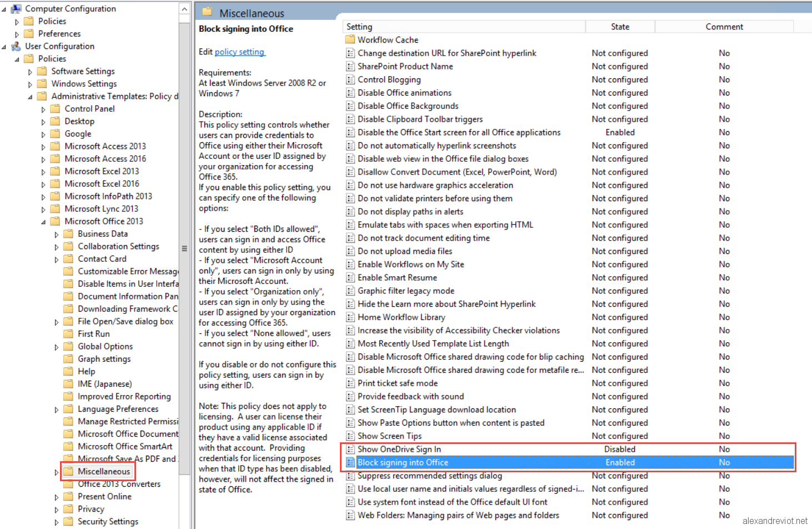The height and width of the screenshot is (529, 812).
Task: Select IME (Japanese) folder in the tree
Action: click(105, 384)
